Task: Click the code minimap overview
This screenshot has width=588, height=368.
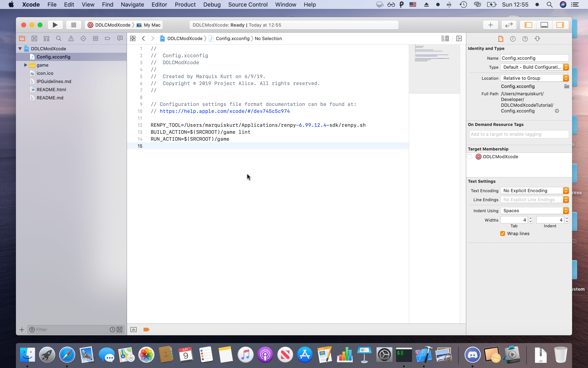Action: [434, 69]
